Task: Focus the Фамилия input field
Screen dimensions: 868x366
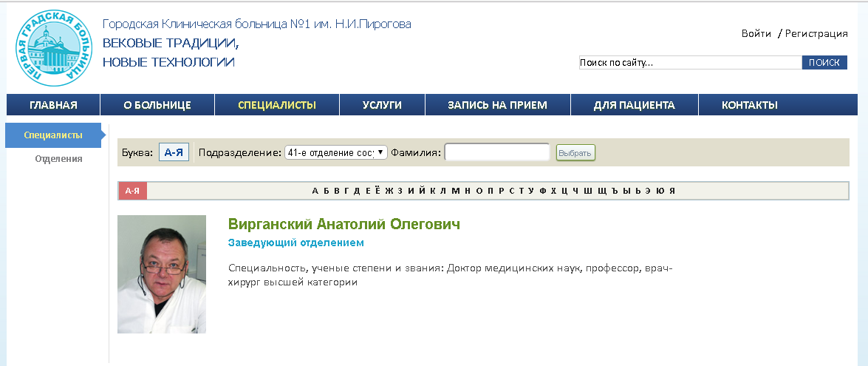Action: (x=497, y=152)
